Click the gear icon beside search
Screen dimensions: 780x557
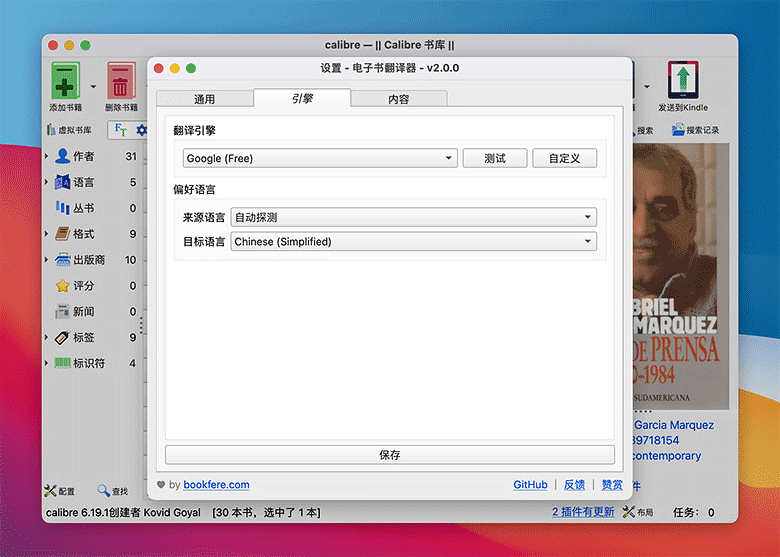tap(142, 130)
